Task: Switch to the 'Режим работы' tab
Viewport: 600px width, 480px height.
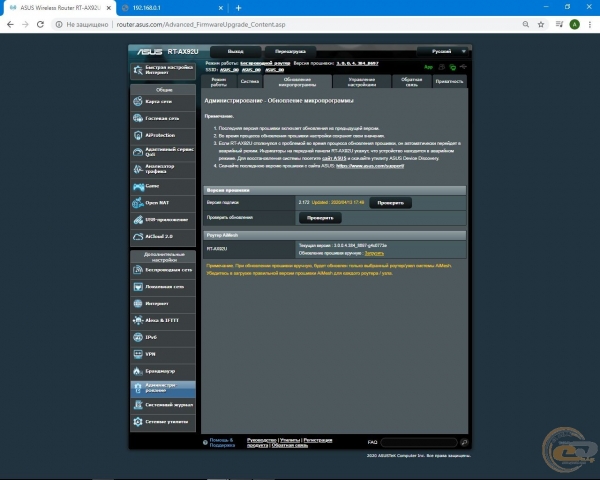Action: click(x=219, y=82)
